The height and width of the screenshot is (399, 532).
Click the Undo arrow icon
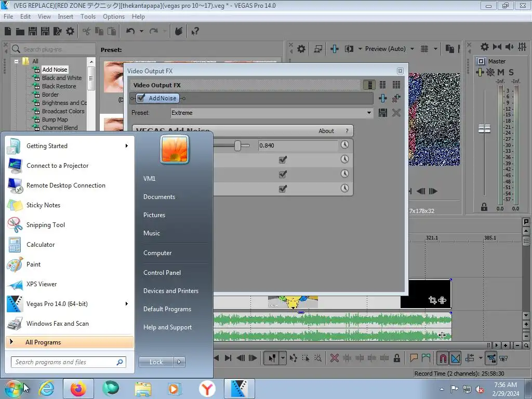[x=130, y=31]
